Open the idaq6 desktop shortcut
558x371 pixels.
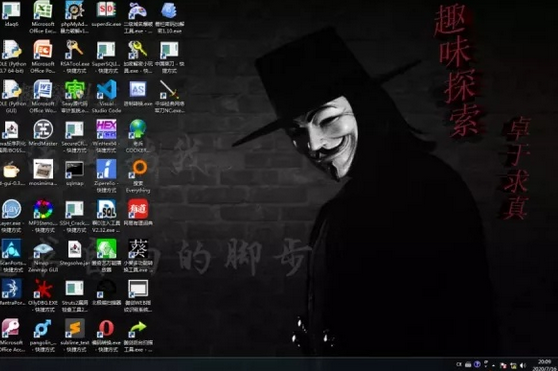(11, 14)
